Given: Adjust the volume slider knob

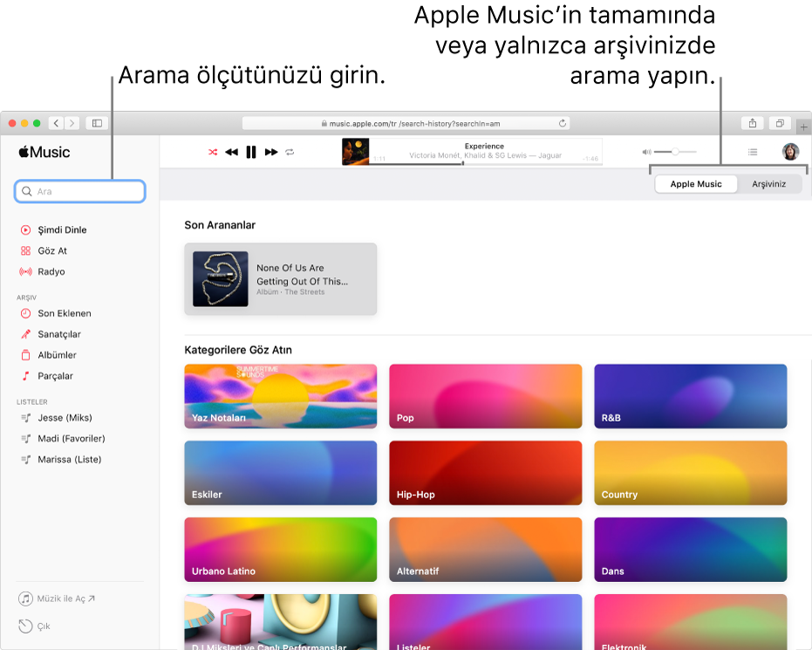Looking at the screenshot, I should (675, 152).
